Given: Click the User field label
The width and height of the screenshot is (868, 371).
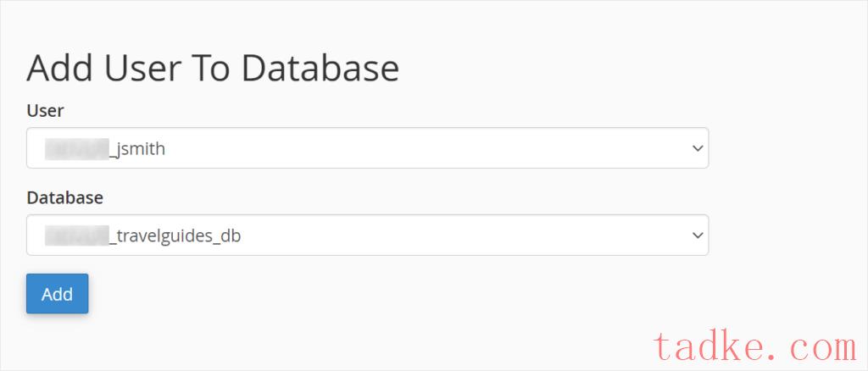Looking at the screenshot, I should pyautogui.click(x=45, y=111).
